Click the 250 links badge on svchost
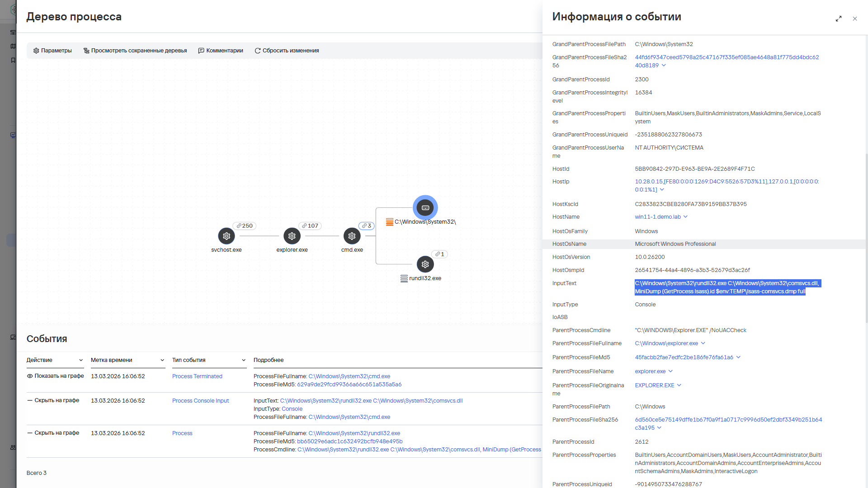The height and width of the screenshot is (488, 868). pyautogui.click(x=245, y=226)
